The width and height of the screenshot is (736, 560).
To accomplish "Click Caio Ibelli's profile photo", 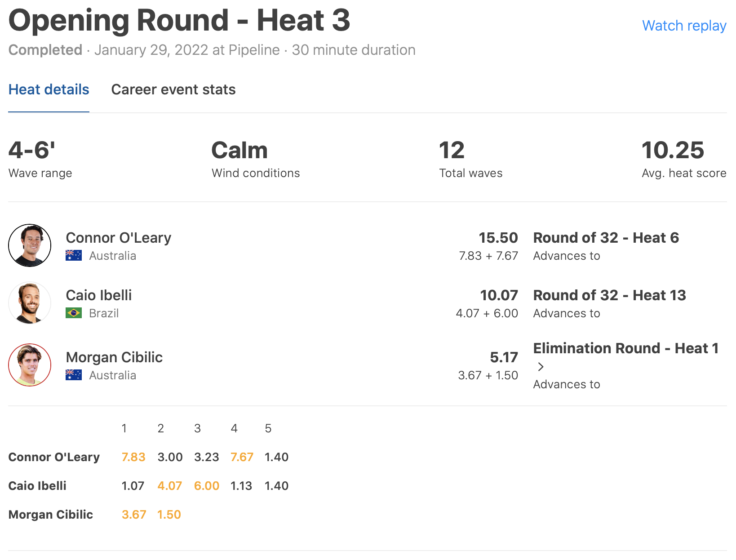I will [x=30, y=303].
